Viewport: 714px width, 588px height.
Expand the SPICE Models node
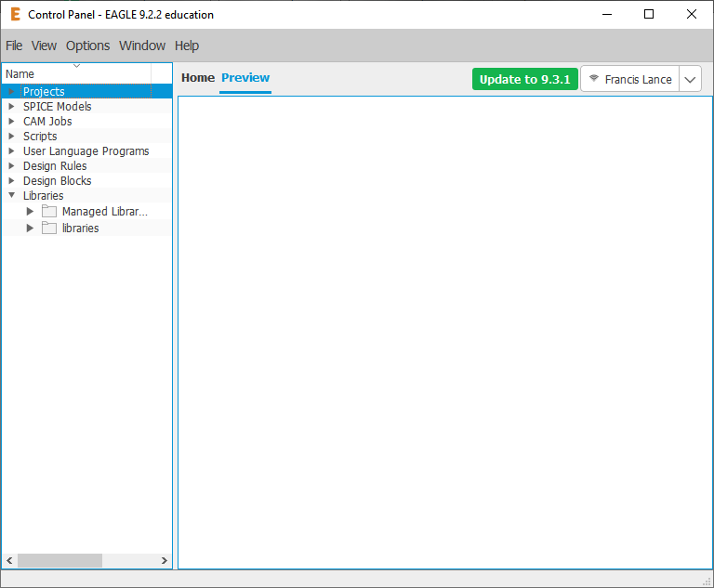[x=11, y=107]
